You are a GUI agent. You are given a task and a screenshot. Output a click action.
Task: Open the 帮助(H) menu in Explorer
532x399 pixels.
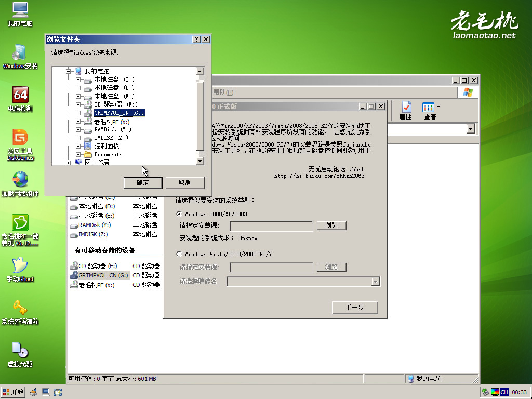click(x=223, y=92)
